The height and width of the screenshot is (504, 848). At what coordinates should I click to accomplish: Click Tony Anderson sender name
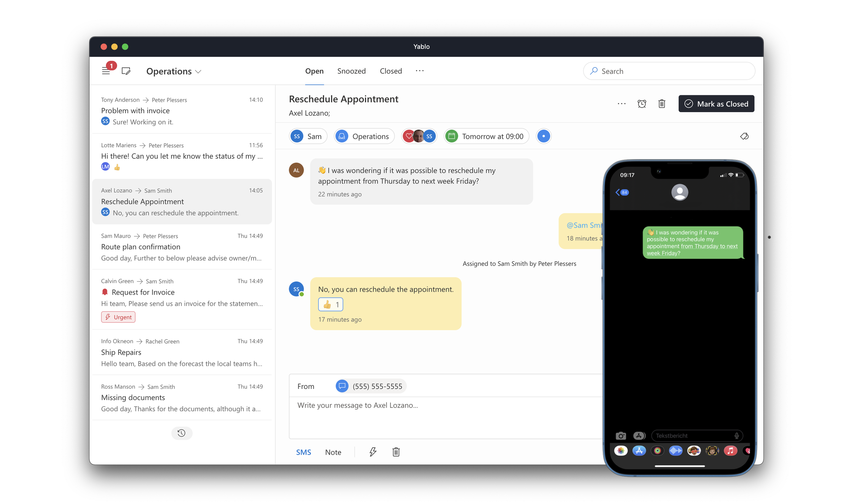pos(120,100)
